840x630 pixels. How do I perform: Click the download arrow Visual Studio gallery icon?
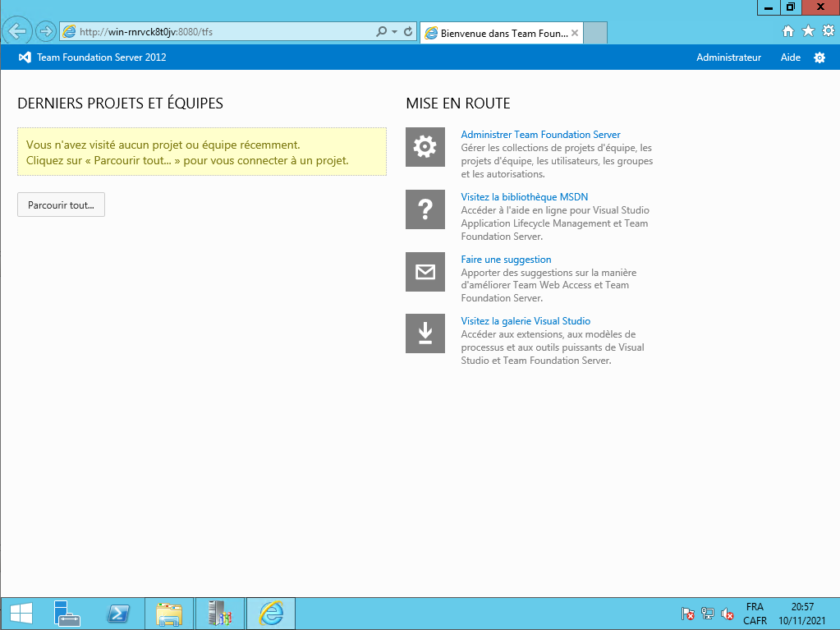(x=425, y=333)
